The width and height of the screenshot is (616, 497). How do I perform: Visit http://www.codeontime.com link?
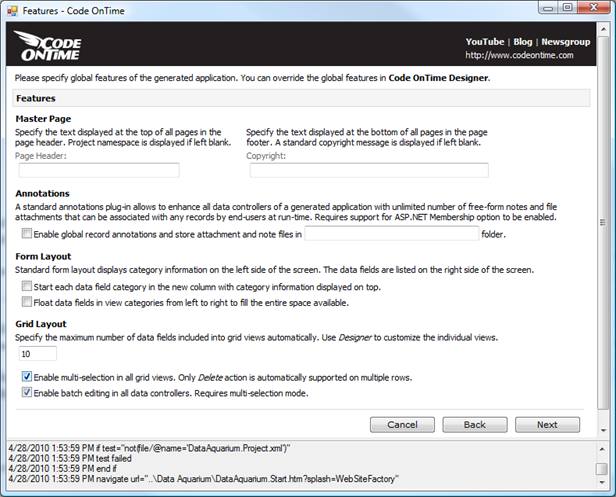[519, 55]
